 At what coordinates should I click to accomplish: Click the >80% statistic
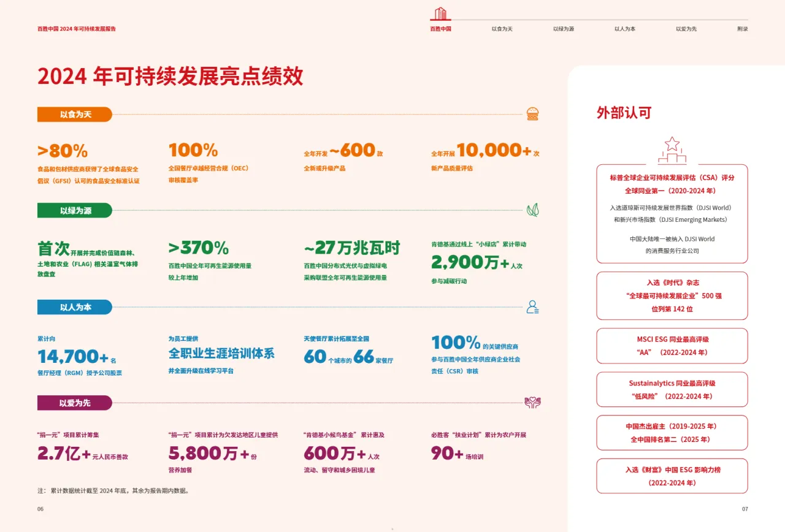(x=63, y=151)
